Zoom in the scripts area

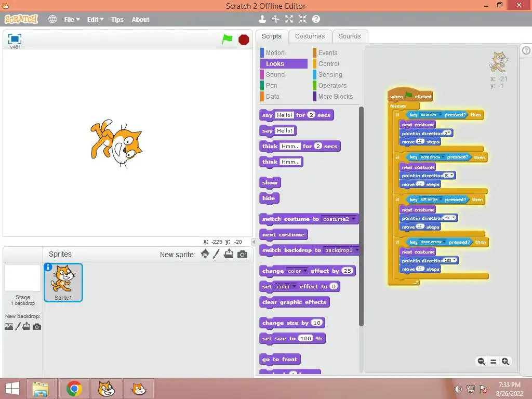[505, 362]
